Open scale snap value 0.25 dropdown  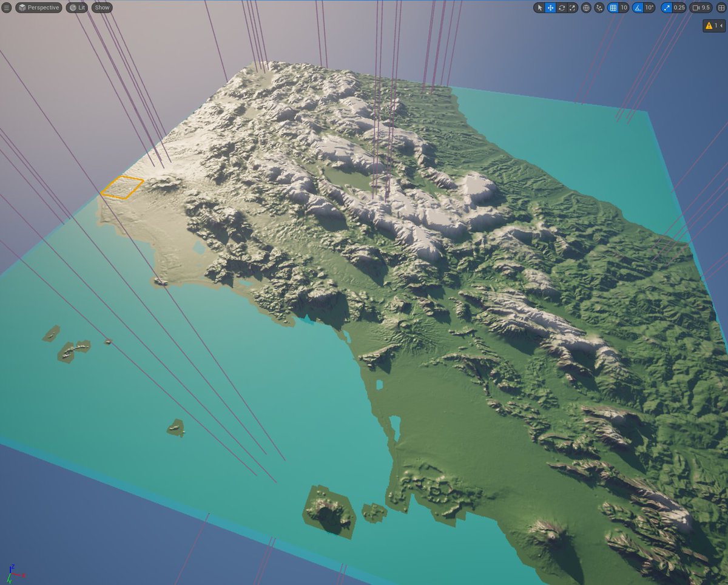[679, 8]
